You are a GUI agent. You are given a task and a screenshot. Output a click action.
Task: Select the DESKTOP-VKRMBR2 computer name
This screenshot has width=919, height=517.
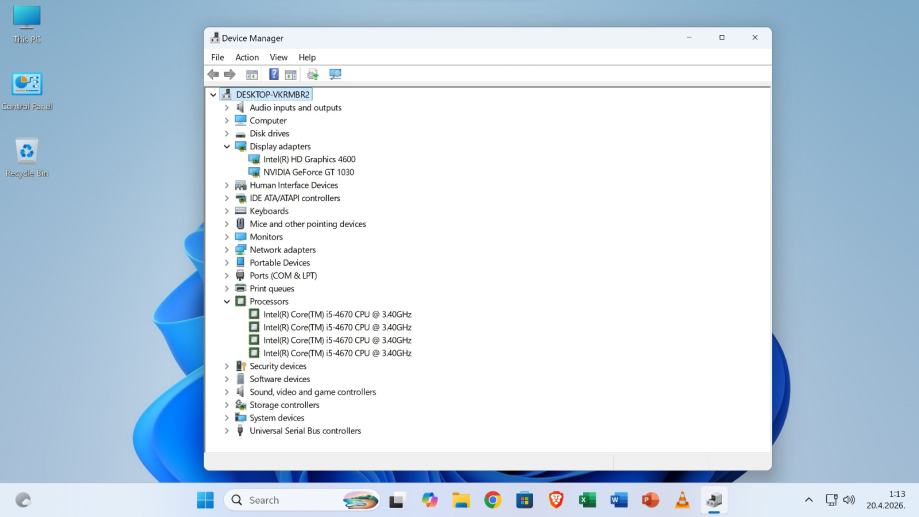273,94
